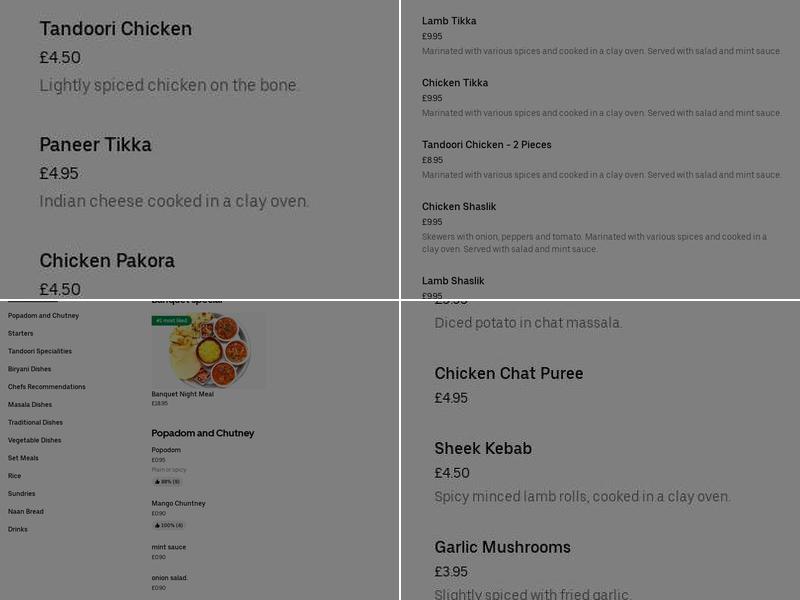800x600 pixels.
Task: Select the Paneer Tikka item
Action: point(95,145)
